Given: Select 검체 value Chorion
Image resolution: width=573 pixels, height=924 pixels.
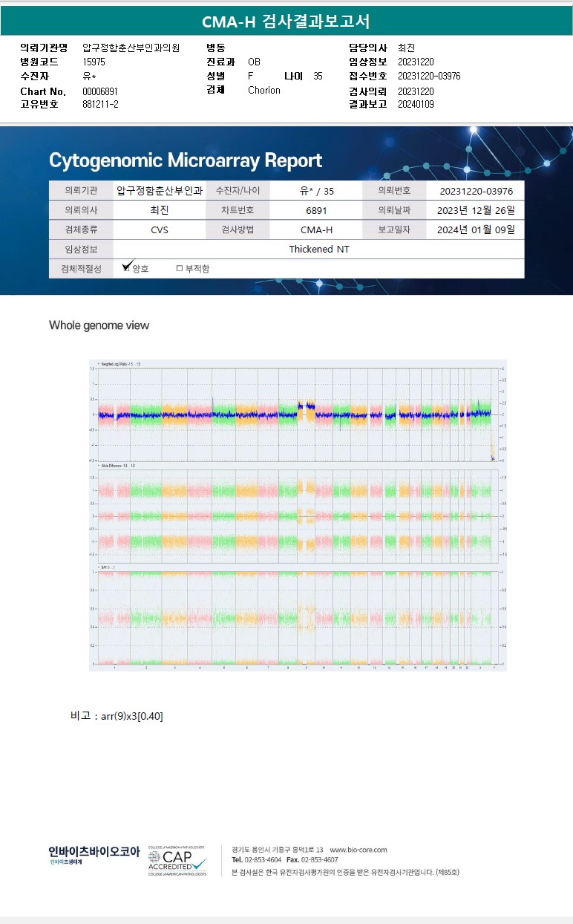Looking at the screenshot, I should click(264, 90).
